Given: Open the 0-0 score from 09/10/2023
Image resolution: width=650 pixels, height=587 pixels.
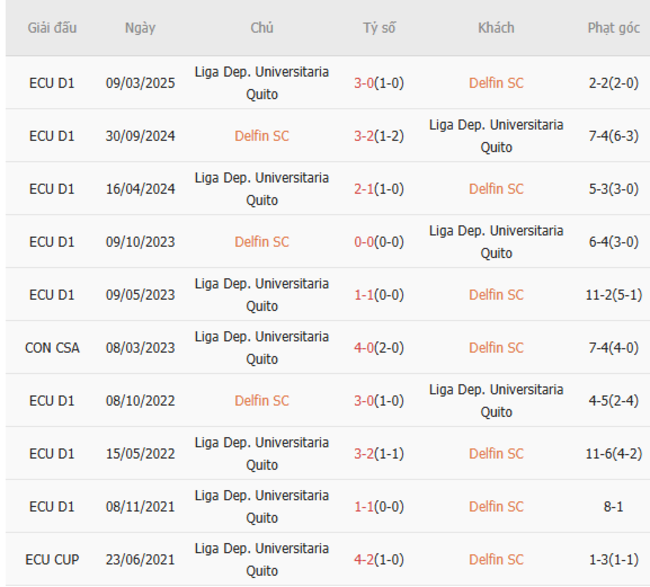Looking at the screenshot, I should coord(364,242).
